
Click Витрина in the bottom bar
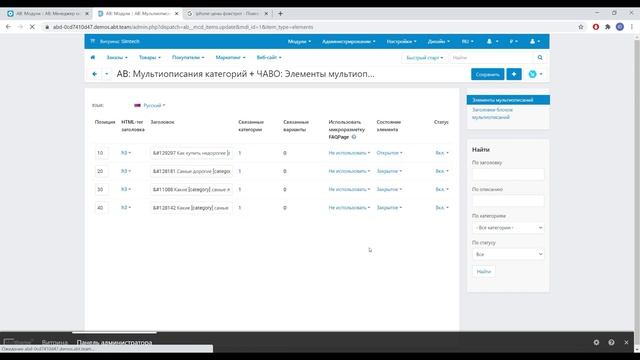[x=55, y=342]
